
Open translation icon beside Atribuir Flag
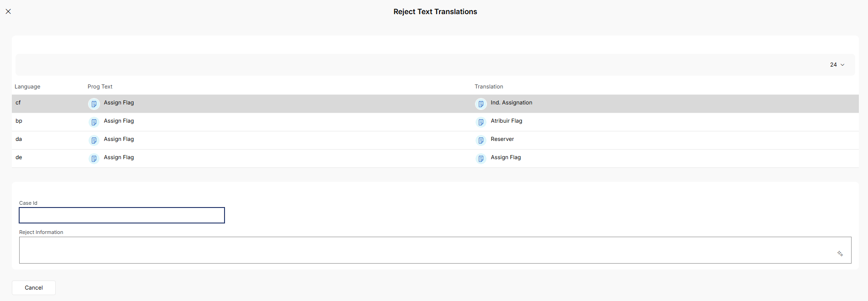481,122
